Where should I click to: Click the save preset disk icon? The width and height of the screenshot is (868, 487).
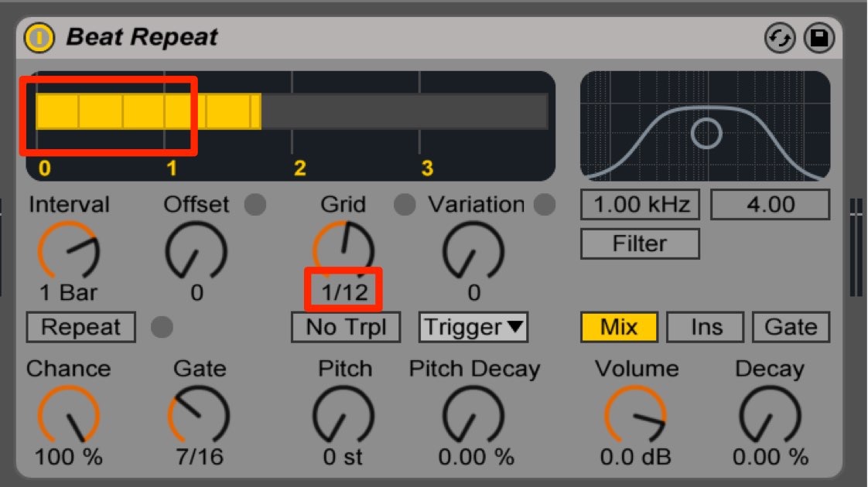pos(819,38)
